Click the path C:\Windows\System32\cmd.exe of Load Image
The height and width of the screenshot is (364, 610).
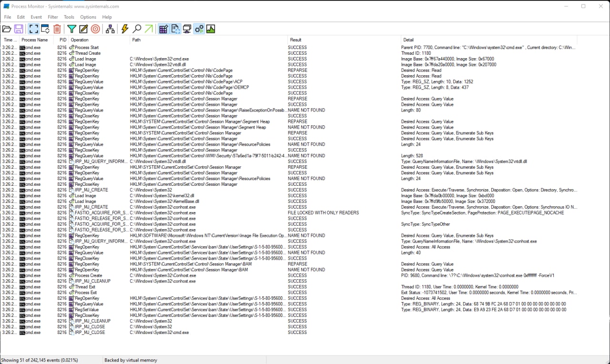coord(159,59)
